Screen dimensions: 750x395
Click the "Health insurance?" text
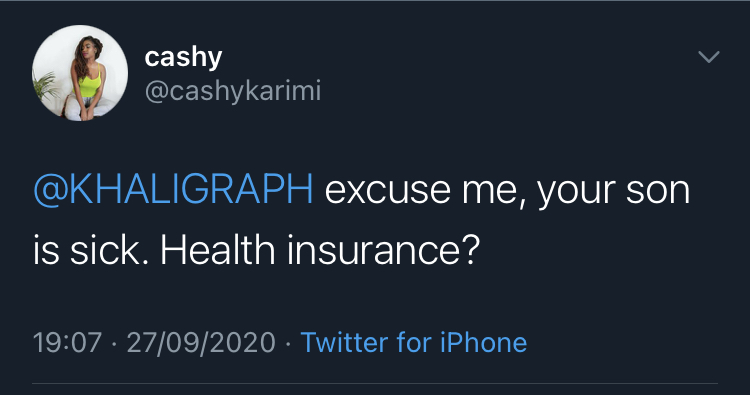coord(320,250)
